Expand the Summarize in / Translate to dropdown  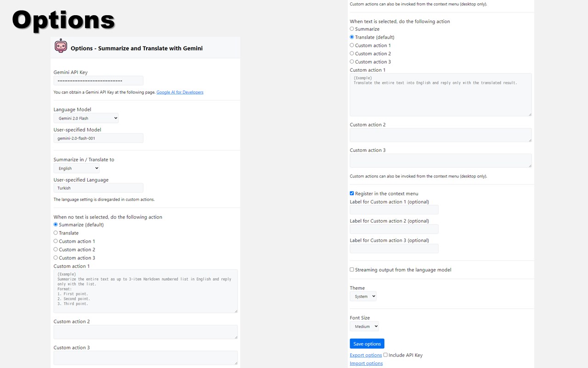(76, 168)
